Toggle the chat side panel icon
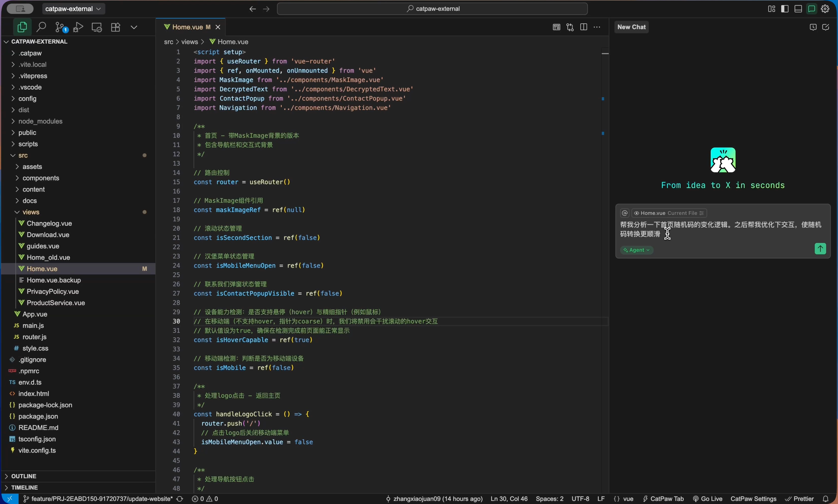Image resolution: width=838 pixels, height=504 pixels. (x=812, y=9)
